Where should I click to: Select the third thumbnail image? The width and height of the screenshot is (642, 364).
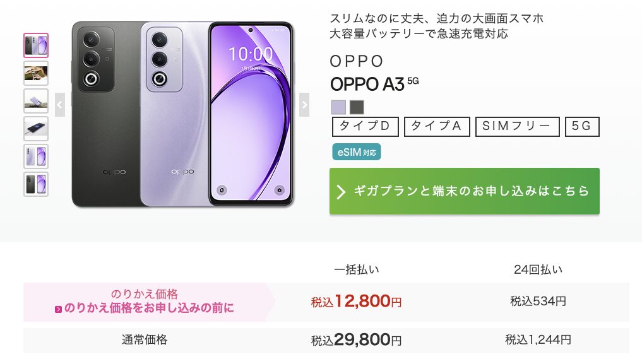coord(36,101)
